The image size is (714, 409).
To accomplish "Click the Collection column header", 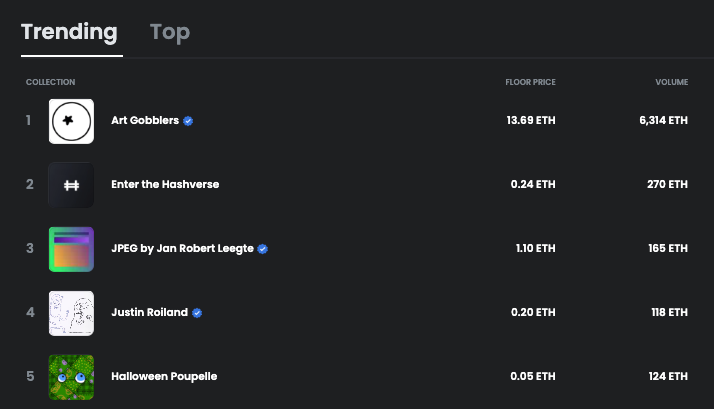I will tap(51, 82).
